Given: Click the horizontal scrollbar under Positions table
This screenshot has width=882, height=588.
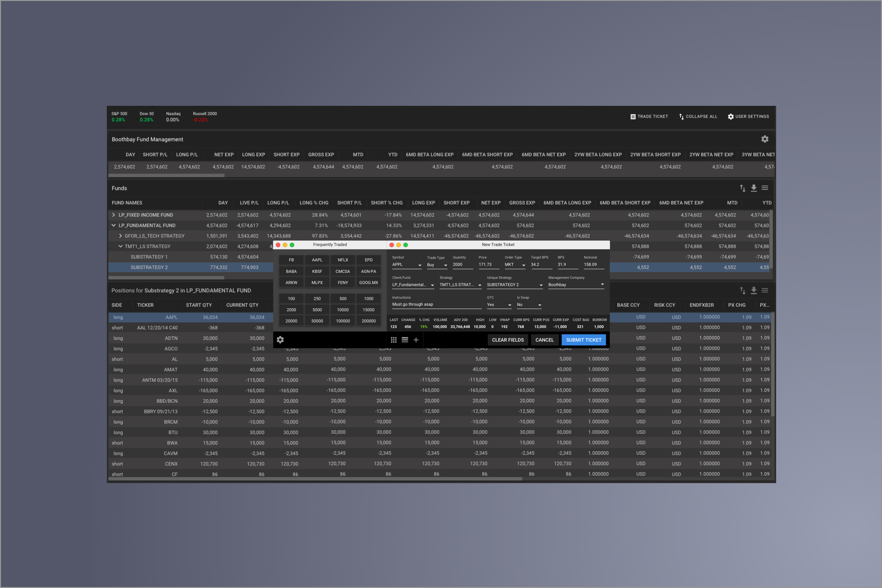Looking at the screenshot, I should (315, 479).
